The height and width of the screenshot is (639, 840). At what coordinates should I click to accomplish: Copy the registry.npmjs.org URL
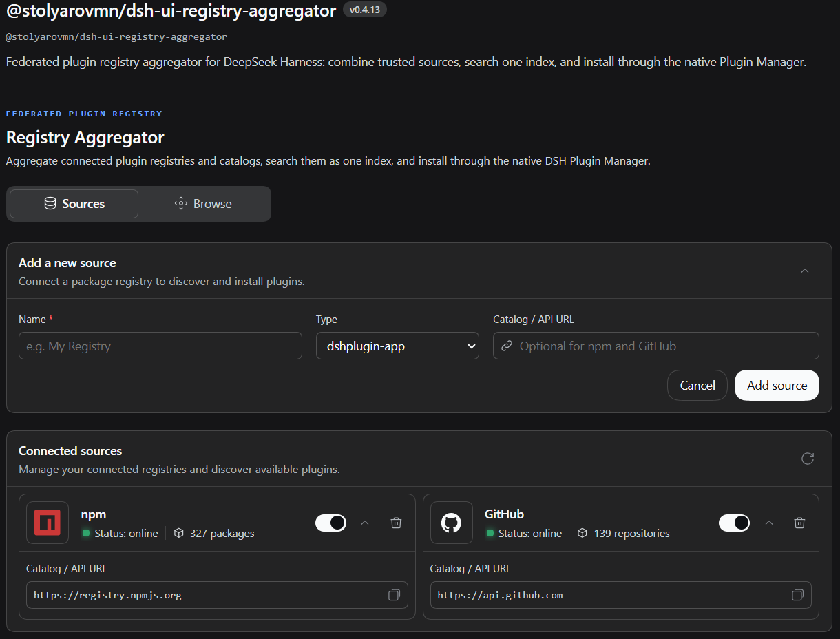tap(394, 595)
